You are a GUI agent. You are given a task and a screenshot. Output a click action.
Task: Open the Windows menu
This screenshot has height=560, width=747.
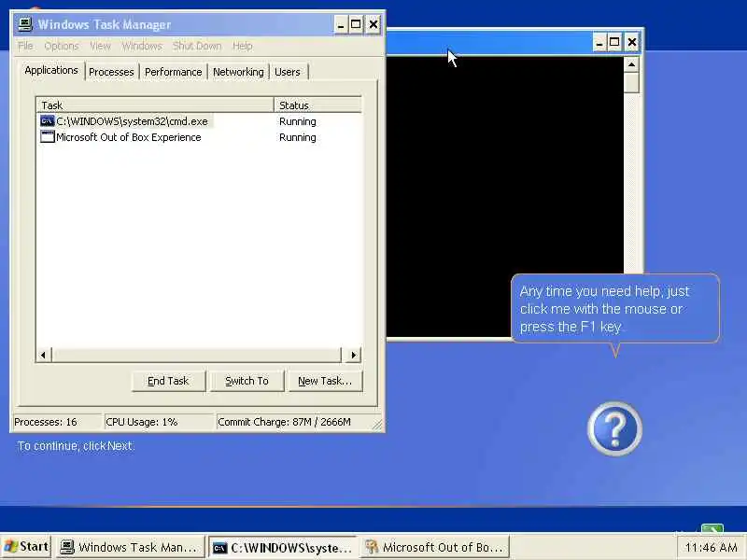142,46
